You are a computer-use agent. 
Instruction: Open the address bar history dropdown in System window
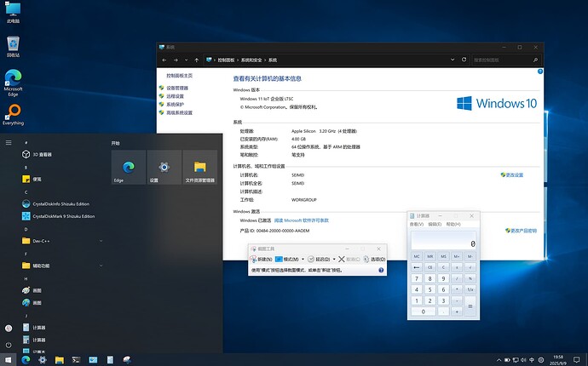(453, 60)
